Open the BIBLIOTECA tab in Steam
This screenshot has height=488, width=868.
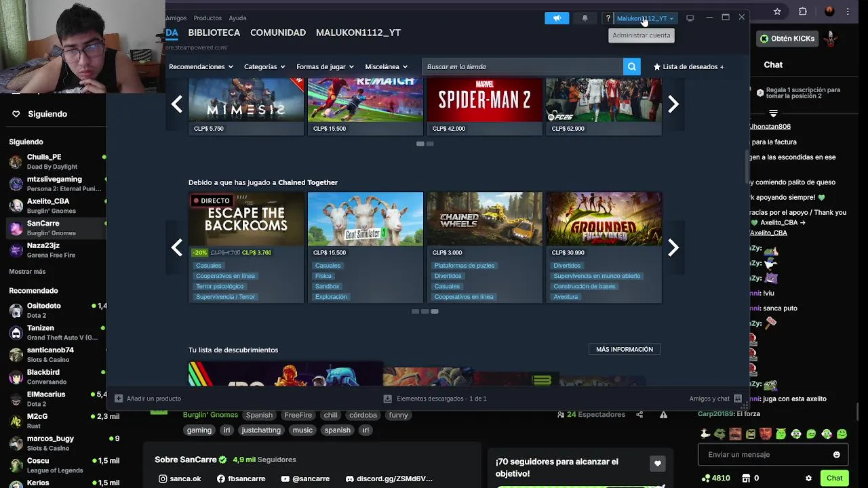click(x=214, y=33)
